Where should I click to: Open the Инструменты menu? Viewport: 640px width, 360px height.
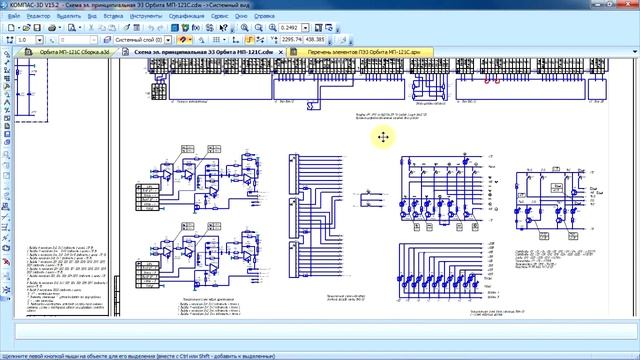point(146,16)
